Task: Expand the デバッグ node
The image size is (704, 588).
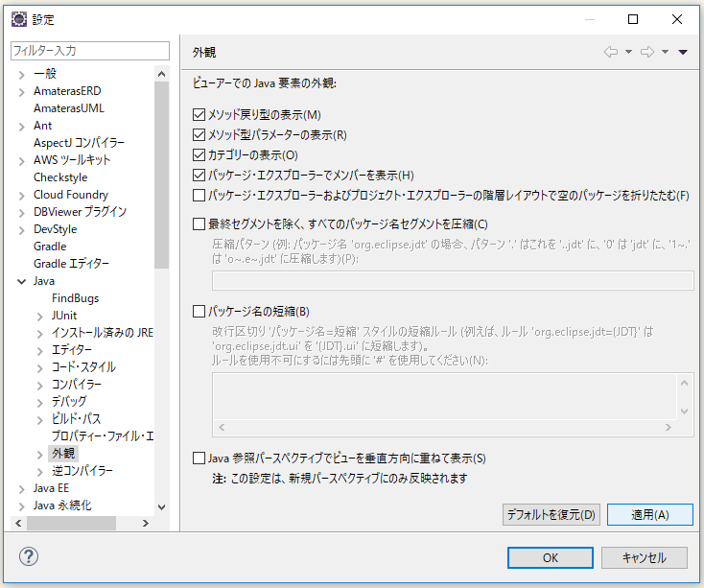Action: click(x=40, y=403)
